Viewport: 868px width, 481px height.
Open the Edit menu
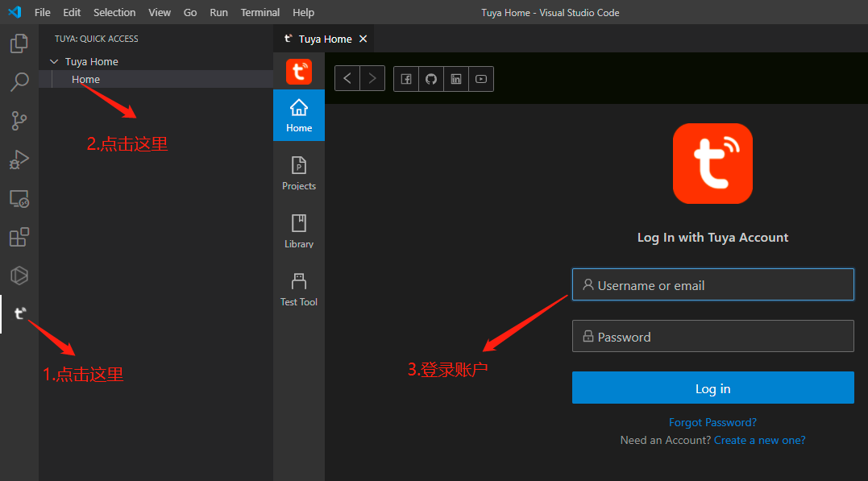pyautogui.click(x=72, y=12)
